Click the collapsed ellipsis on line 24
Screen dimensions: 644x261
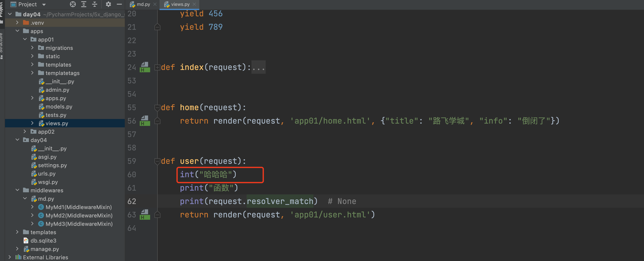click(x=258, y=67)
